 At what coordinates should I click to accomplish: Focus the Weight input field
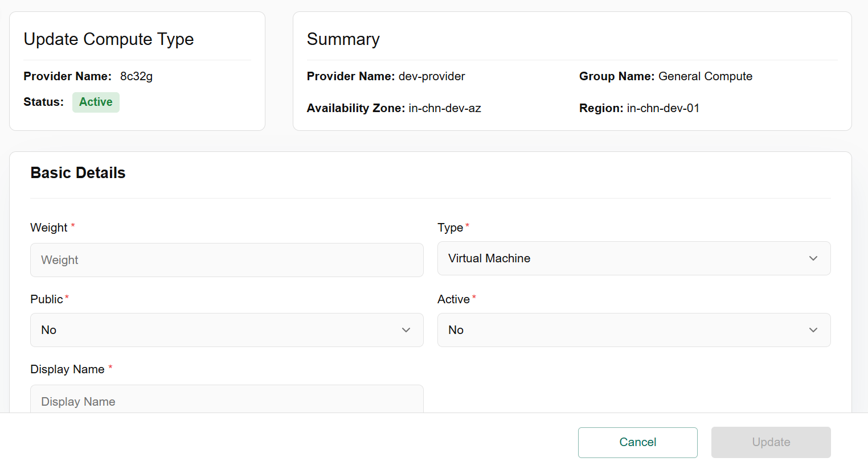(227, 260)
